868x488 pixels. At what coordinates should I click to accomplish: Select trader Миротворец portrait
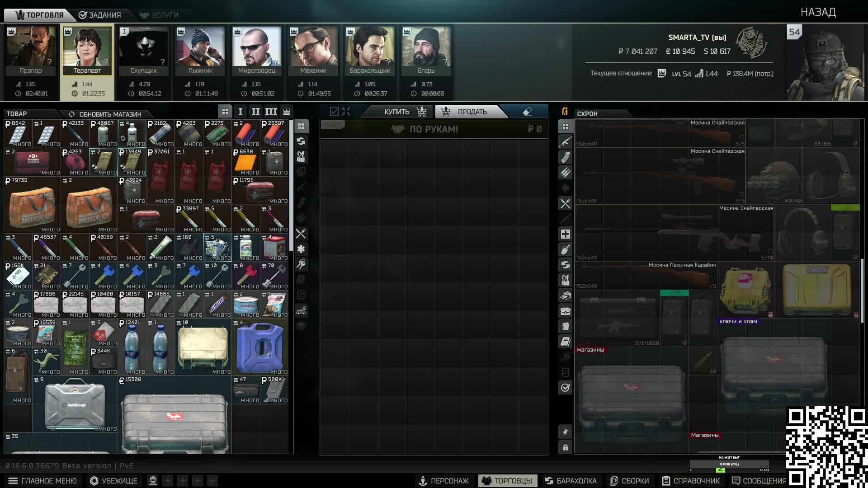pos(257,51)
